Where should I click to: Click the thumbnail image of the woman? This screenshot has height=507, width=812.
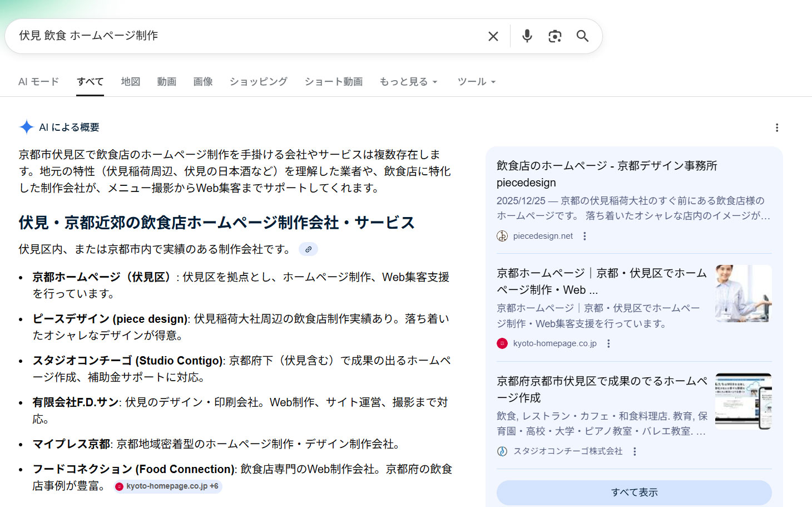click(742, 294)
